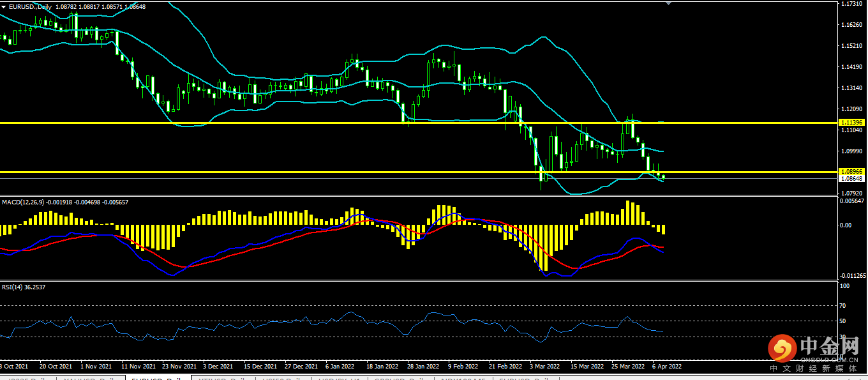Click the 3 Dec 2021 date label

click(x=218, y=367)
